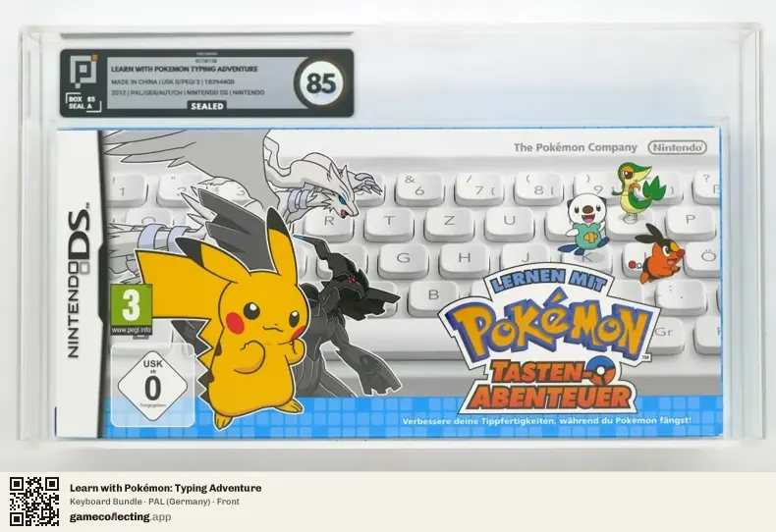Screen dimensions: 776x532
Task: Click the Z key on the pictured keyboard
Action: [448, 223]
